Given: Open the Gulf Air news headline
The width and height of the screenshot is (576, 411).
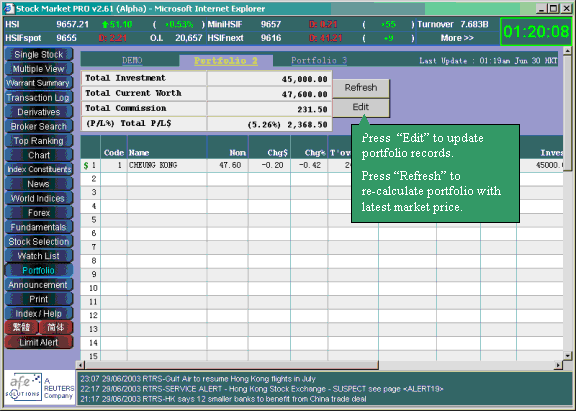Looking at the screenshot, I should (x=198, y=379).
